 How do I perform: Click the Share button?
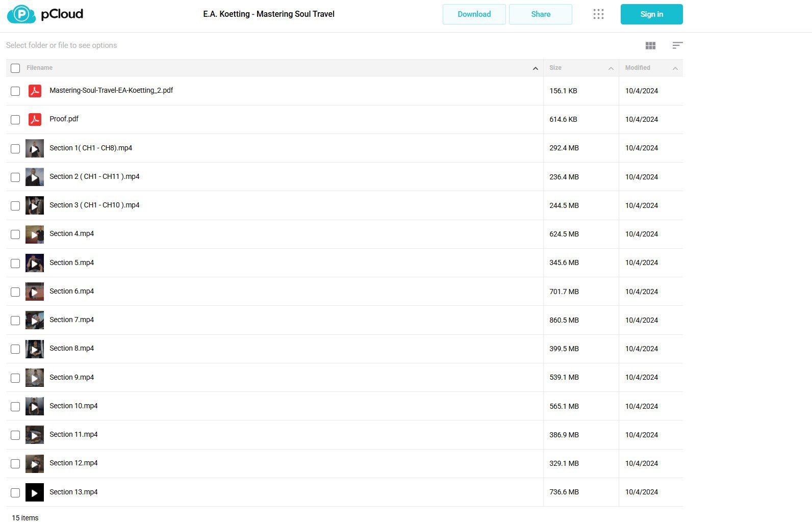click(x=540, y=14)
